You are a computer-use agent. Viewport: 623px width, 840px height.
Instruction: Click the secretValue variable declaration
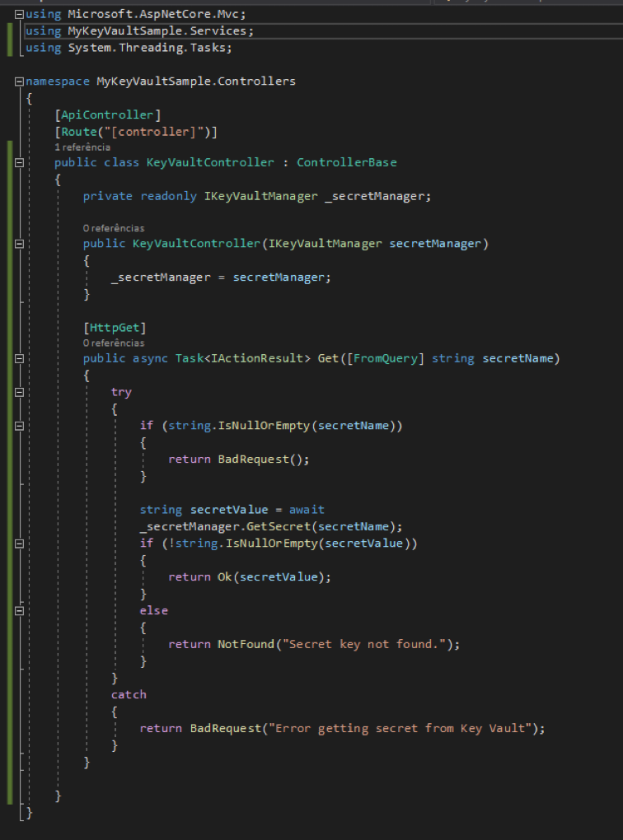point(229,510)
